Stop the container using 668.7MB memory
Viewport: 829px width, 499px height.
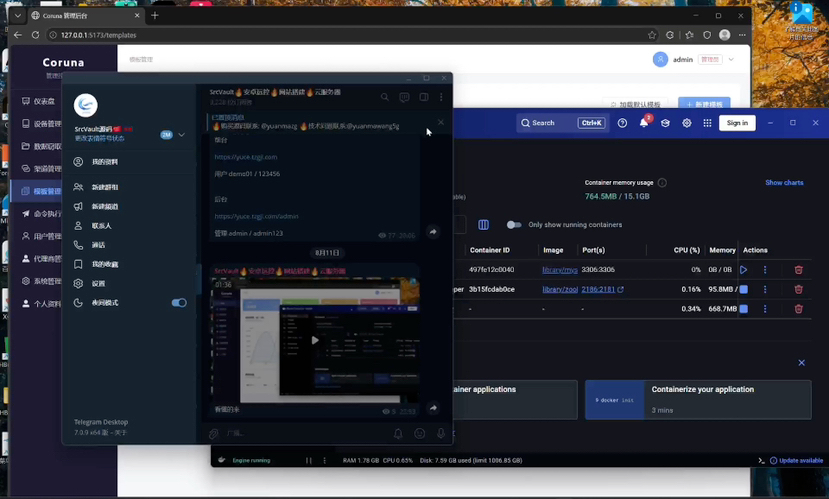pyautogui.click(x=743, y=309)
